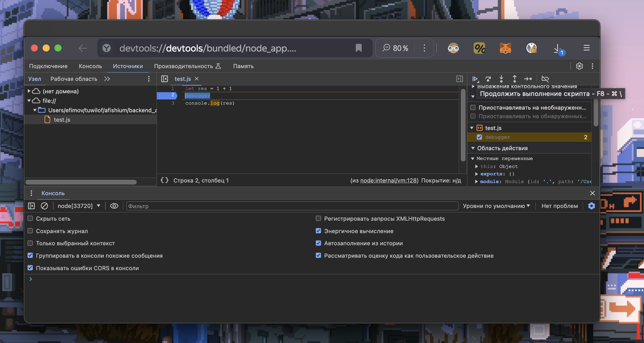Collapse Местные переменные scope group
The image size is (644, 343).
click(473, 159)
